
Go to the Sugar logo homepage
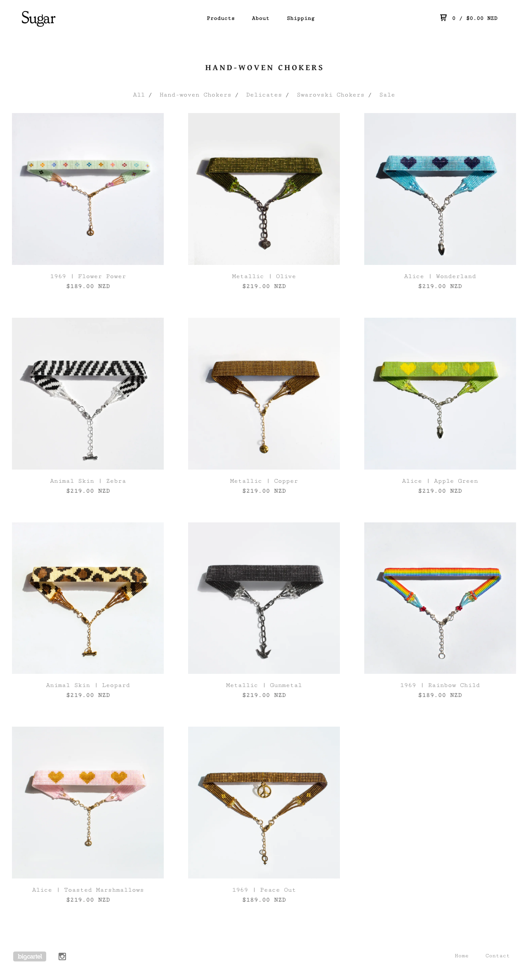38,18
